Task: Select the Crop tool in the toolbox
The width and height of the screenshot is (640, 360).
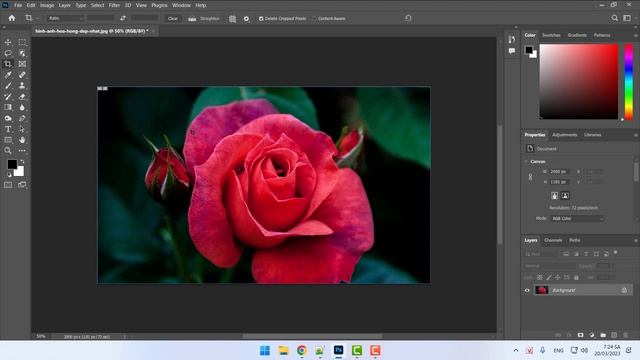Action: click(8, 64)
